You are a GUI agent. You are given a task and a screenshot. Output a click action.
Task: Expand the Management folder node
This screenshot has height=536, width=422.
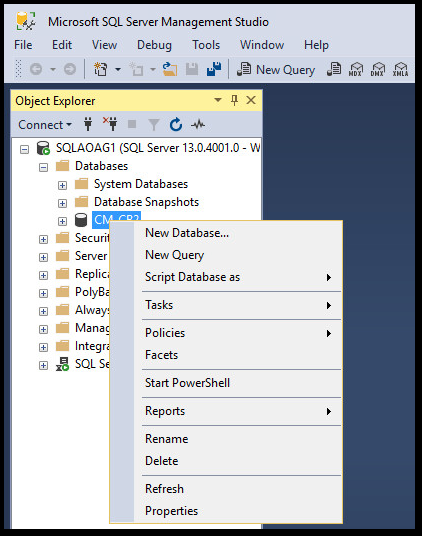coord(43,329)
